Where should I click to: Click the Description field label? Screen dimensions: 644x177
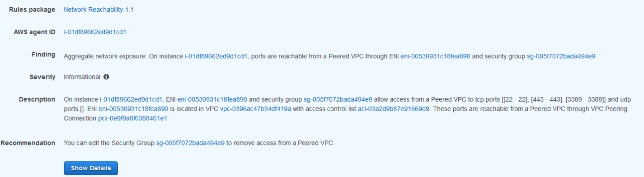37,99
